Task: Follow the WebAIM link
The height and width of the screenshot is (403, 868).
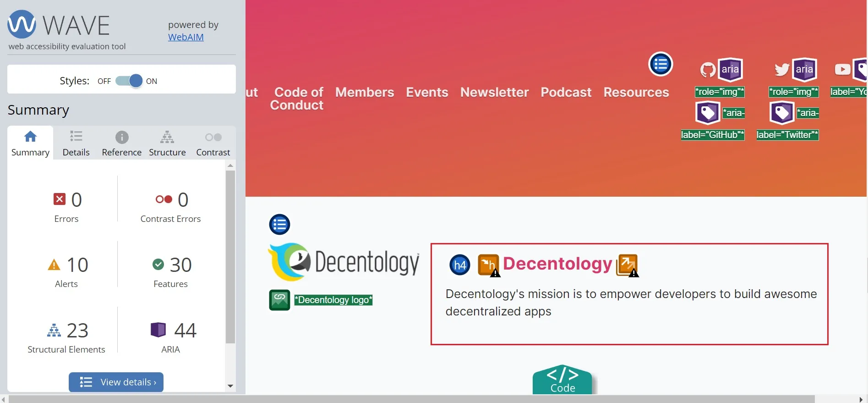Action: click(x=186, y=37)
